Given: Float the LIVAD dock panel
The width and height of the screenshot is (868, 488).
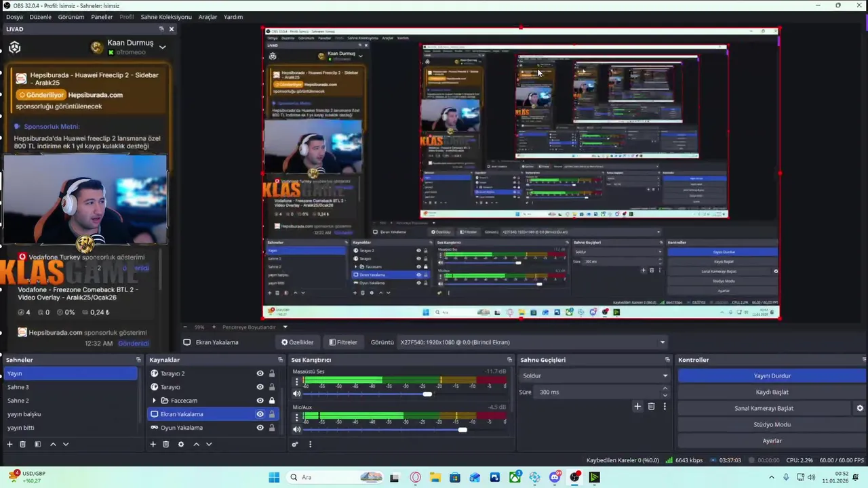Looking at the screenshot, I should pyautogui.click(x=161, y=29).
